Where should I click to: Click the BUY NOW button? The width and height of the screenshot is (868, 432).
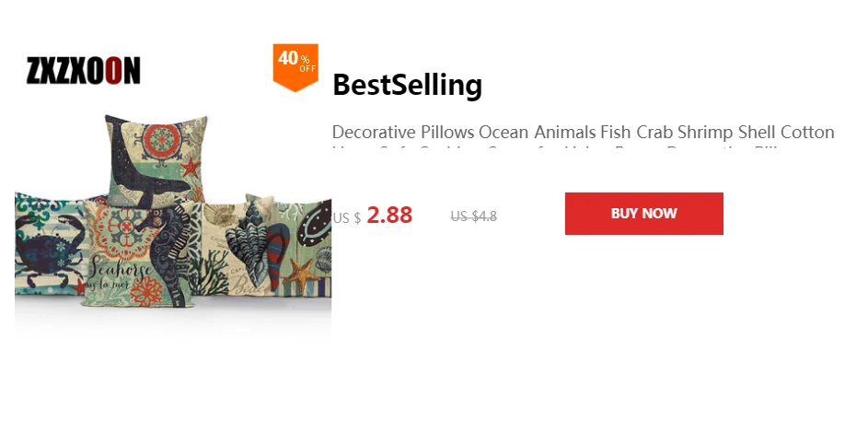click(x=643, y=214)
